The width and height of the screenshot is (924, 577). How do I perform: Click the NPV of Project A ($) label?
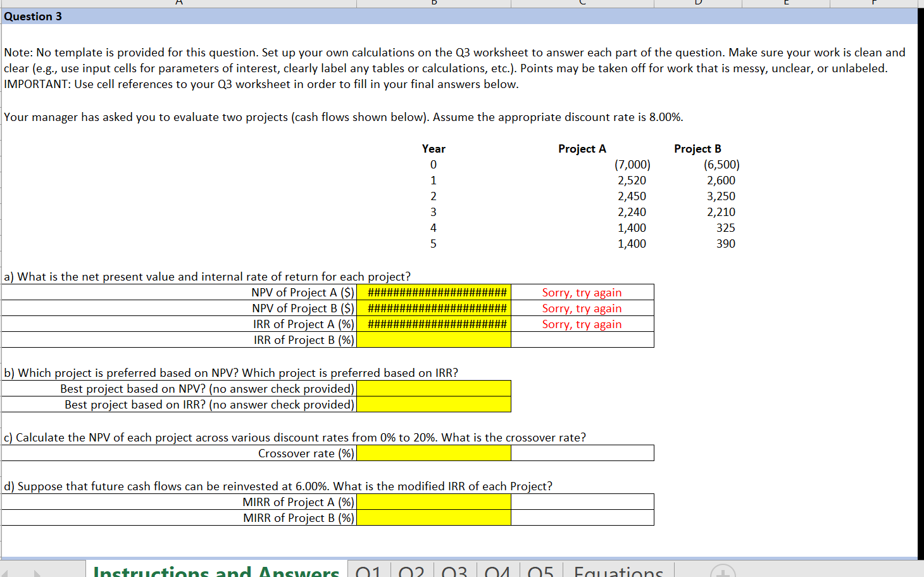pos(303,293)
